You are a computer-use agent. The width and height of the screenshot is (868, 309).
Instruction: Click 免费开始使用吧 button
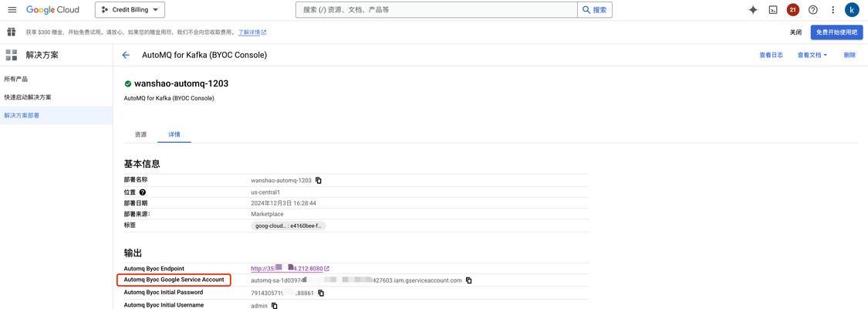click(836, 32)
